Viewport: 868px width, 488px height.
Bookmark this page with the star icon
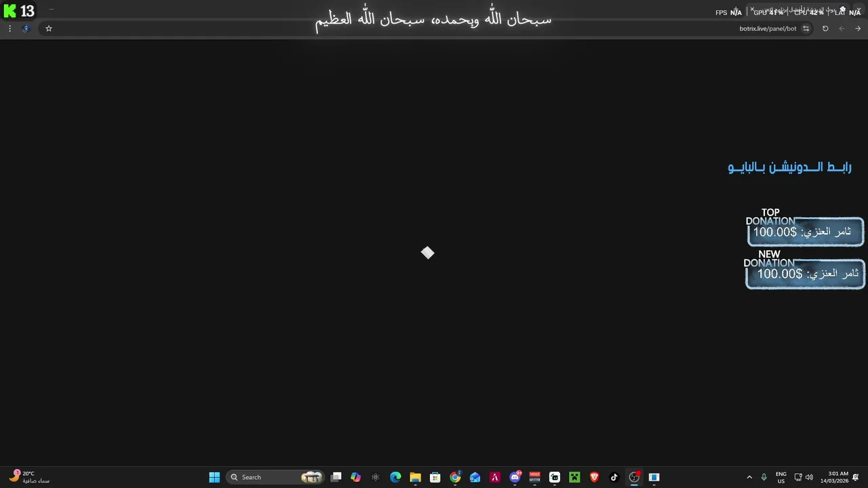point(49,28)
